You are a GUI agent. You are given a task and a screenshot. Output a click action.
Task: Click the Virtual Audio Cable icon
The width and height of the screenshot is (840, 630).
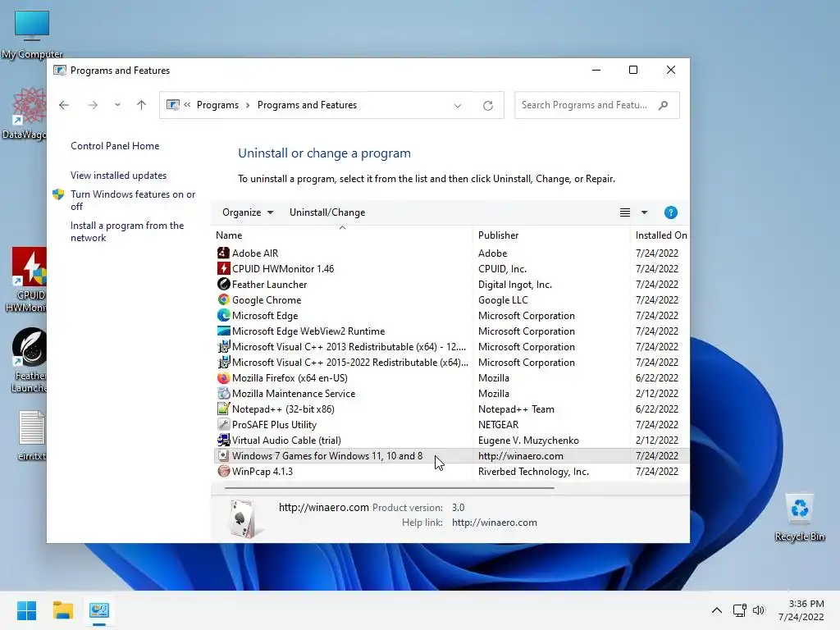click(x=223, y=440)
